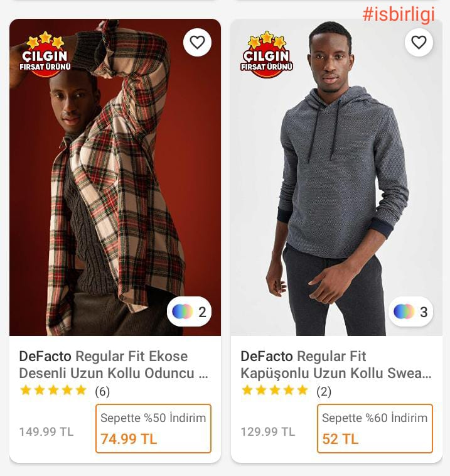Tap Çılgın Fırsat badge on plaid shirt
Viewport: 450px width, 476px height.
(x=45, y=55)
